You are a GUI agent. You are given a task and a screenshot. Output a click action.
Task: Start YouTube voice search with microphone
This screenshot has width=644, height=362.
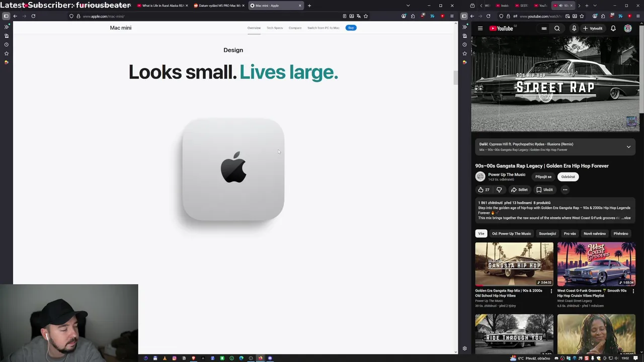point(574,29)
